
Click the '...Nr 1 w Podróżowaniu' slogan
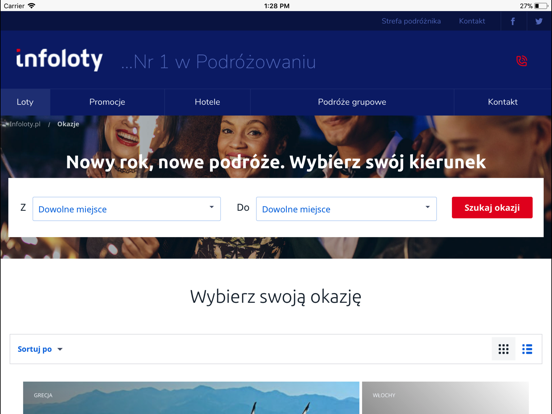tap(218, 62)
